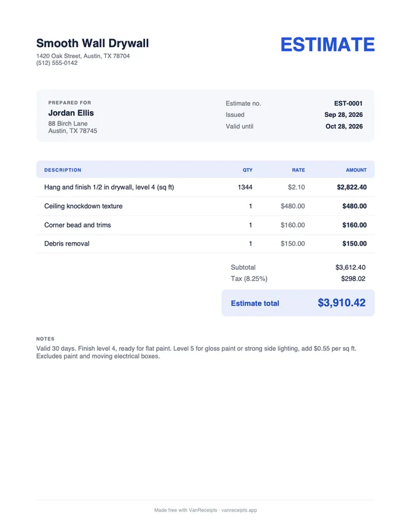Click the phone number (512) 555-0142
This screenshot has width=411, height=532.
click(57, 63)
